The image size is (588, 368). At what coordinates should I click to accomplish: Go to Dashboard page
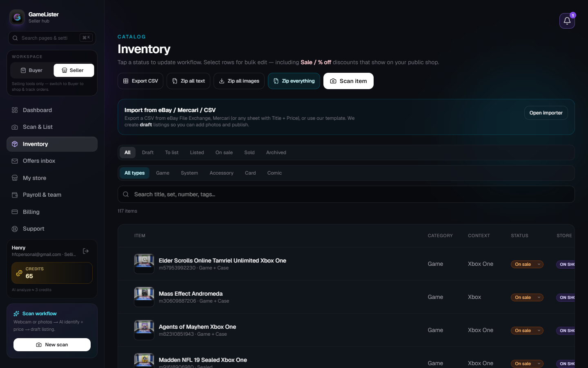tap(52, 110)
